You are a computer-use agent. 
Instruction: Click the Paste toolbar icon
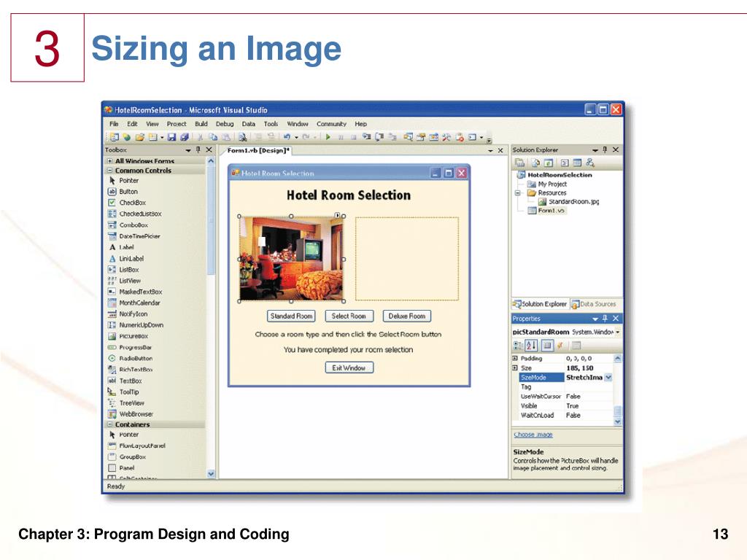point(226,137)
